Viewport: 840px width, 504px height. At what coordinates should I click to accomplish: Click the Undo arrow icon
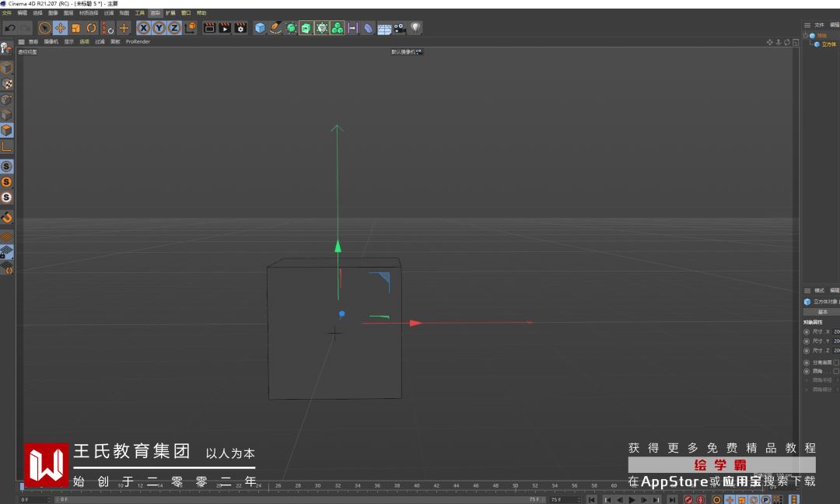pyautogui.click(x=9, y=28)
